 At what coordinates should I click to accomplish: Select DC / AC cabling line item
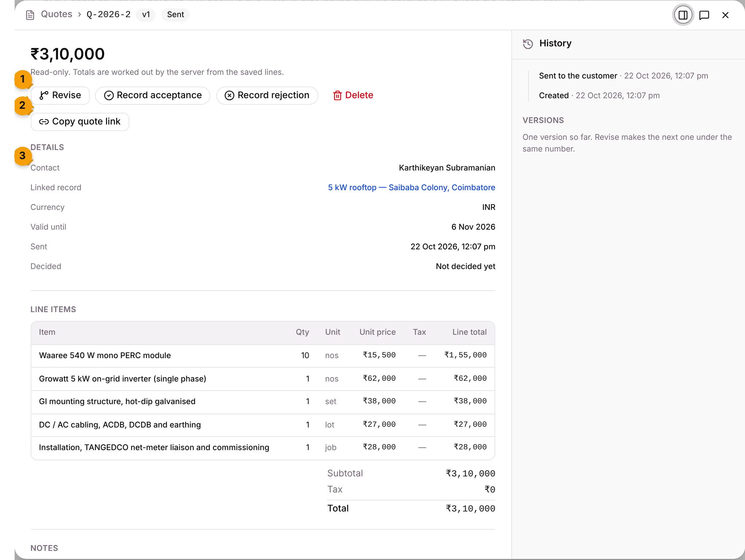point(263,425)
